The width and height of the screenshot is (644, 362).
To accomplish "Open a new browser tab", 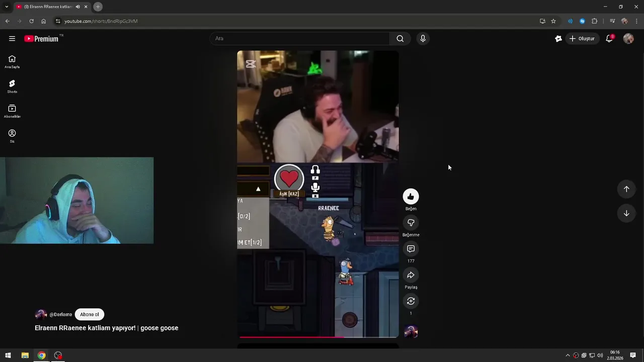I will [x=98, y=7].
